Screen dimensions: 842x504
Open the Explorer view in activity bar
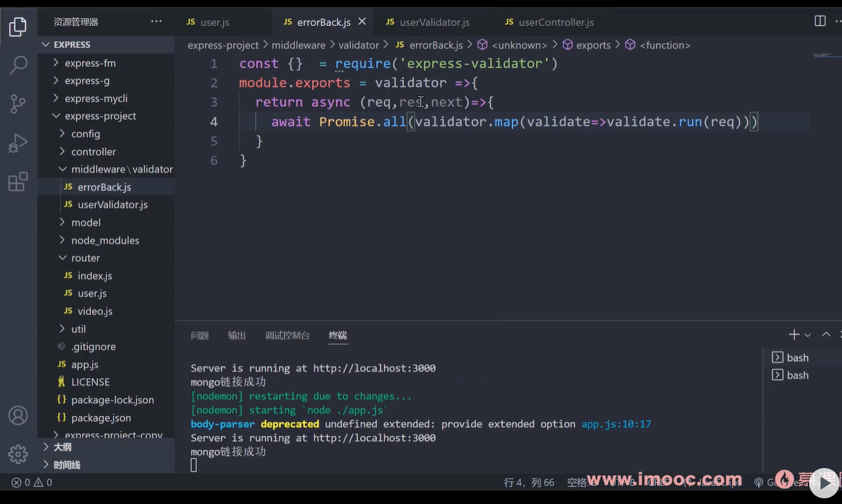[x=18, y=26]
